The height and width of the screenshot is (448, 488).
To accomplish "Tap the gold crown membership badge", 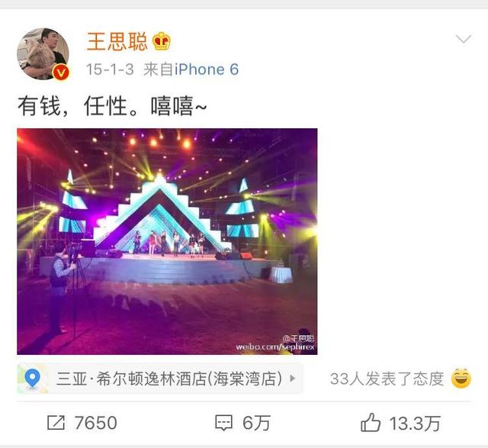I will [161, 41].
